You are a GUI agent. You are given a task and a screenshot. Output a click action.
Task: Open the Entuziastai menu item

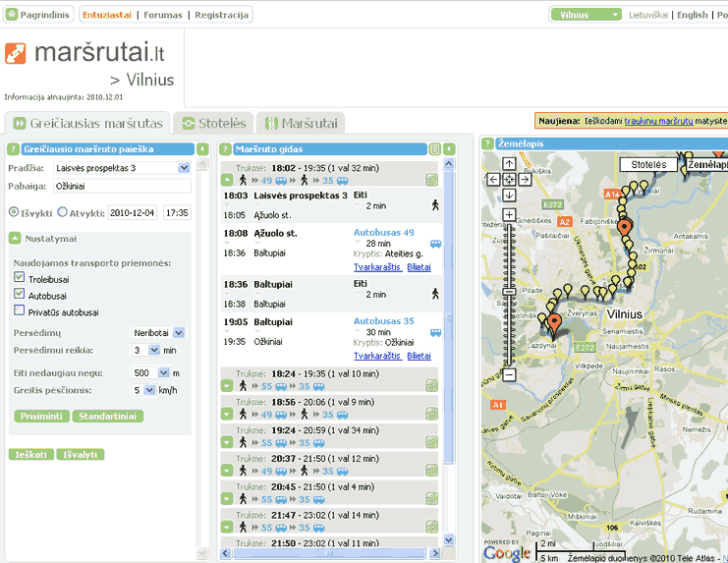point(107,15)
